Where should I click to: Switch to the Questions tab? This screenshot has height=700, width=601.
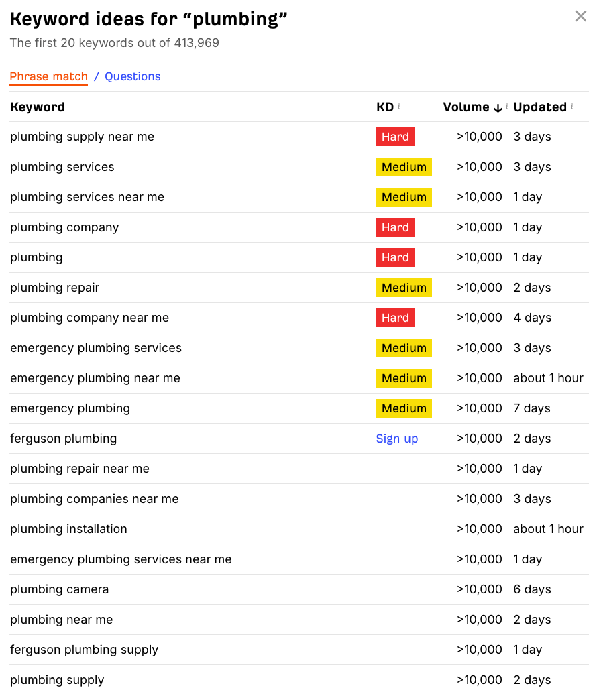(x=132, y=76)
